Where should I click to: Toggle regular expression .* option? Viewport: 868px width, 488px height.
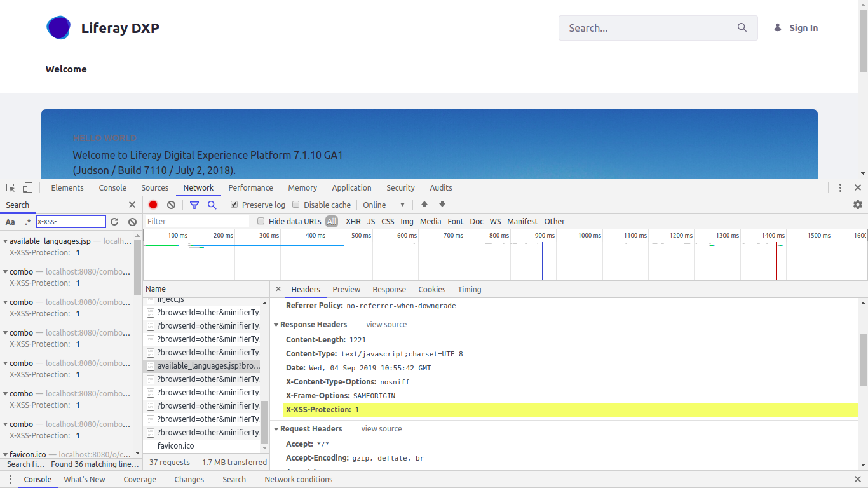[27, 222]
